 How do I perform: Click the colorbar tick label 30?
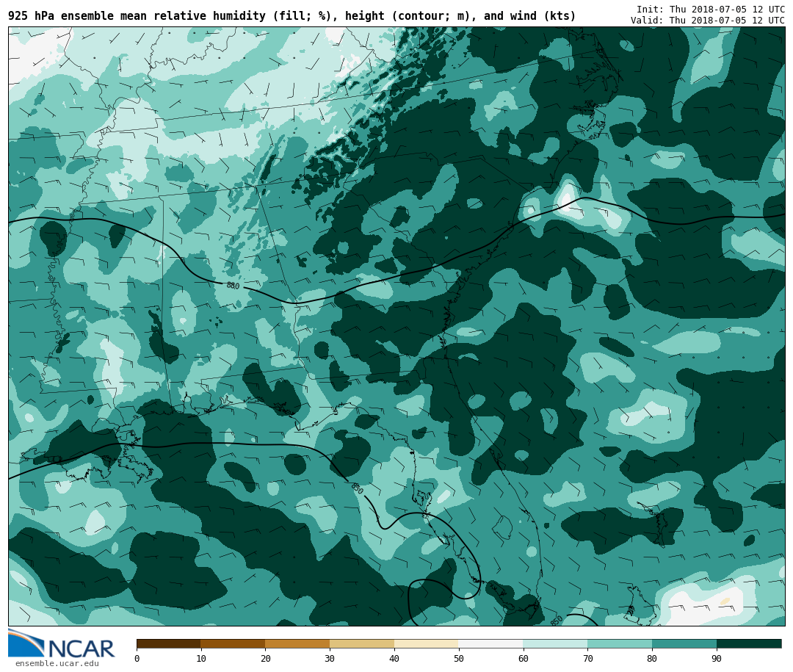[x=330, y=658]
